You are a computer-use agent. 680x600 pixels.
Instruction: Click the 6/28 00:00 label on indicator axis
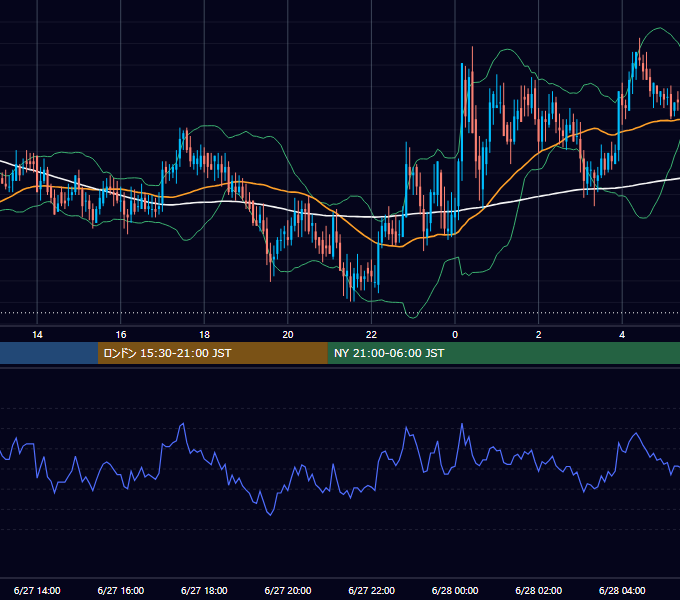coord(455,590)
